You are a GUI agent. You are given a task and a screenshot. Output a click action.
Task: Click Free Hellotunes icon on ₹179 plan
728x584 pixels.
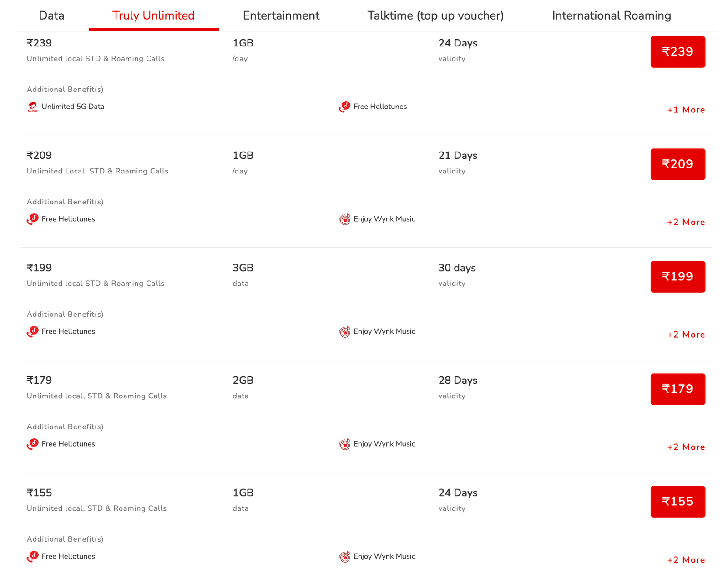click(32, 444)
